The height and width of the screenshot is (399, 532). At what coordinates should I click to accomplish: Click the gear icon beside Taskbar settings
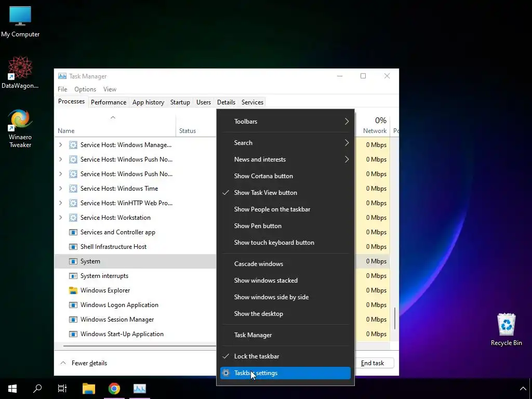(226, 373)
